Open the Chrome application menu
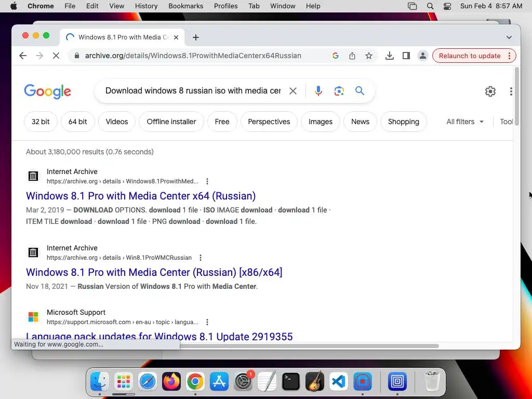This screenshot has height=399, width=532. click(x=41, y=6)
